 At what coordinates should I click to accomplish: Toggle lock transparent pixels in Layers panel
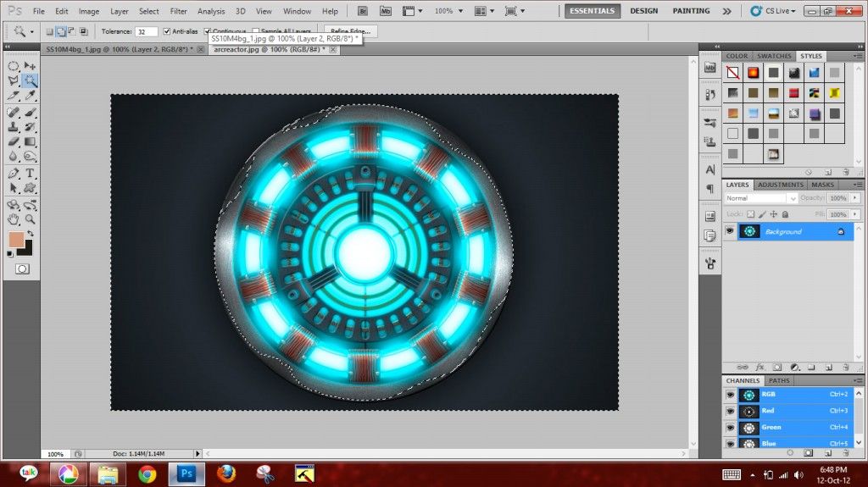(751, 214)
